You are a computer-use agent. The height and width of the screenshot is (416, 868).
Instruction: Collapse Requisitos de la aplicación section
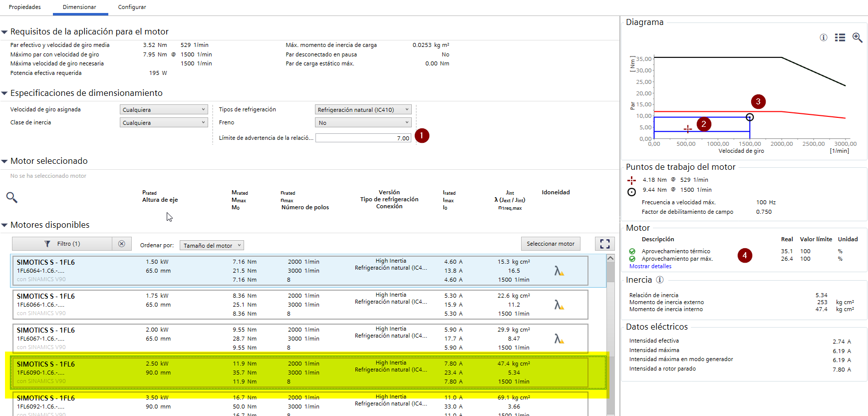(4, 32)
